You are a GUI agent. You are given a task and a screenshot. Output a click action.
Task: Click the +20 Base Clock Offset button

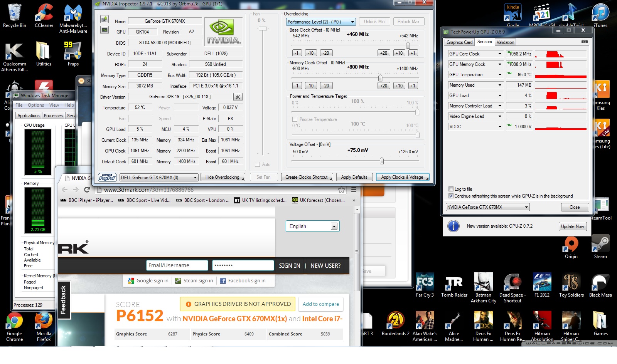pos(384,53)
